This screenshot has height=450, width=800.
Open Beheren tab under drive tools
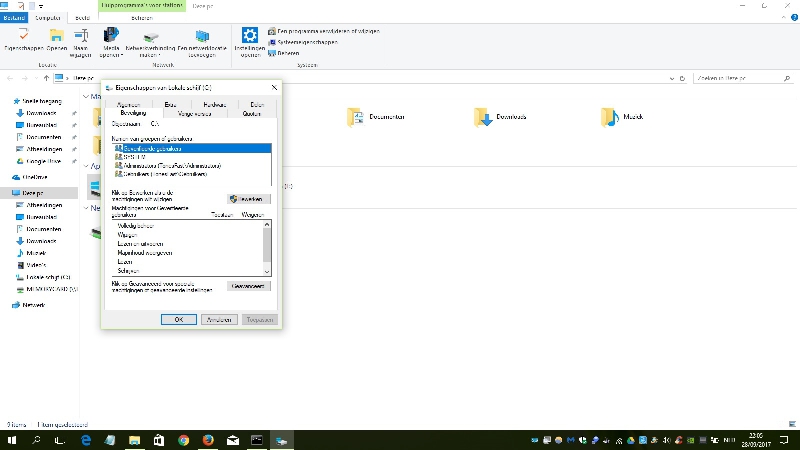(142, 18)
